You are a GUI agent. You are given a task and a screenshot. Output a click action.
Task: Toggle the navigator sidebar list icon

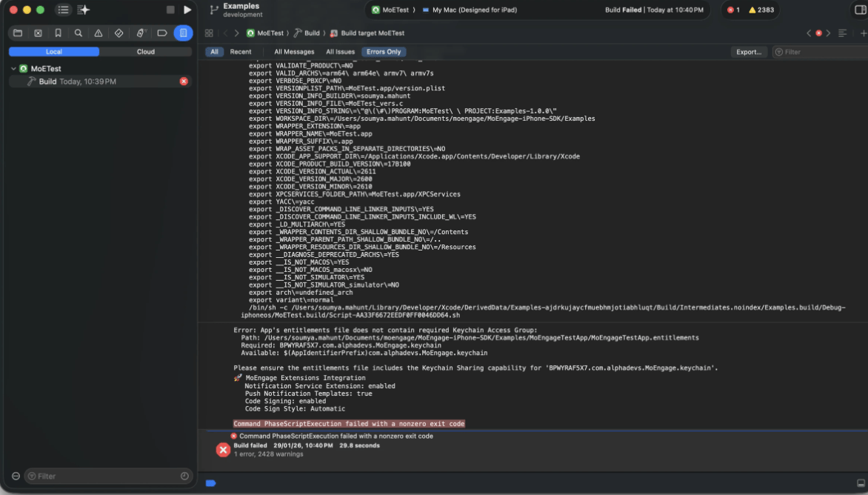pyautogui.click(x=63, y=10)
